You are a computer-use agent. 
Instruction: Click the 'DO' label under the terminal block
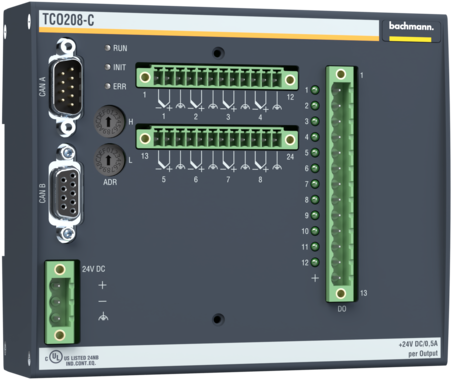click(342, 309)
